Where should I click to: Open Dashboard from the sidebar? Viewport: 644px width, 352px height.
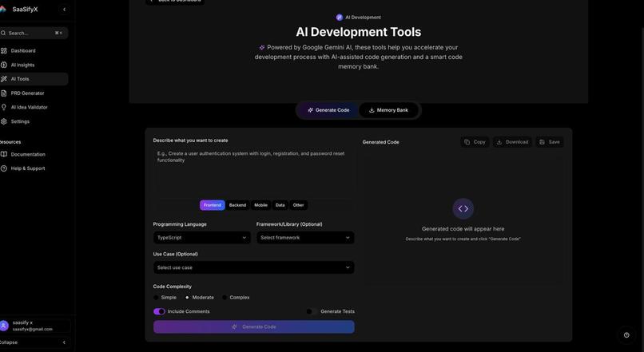[34, 51]
